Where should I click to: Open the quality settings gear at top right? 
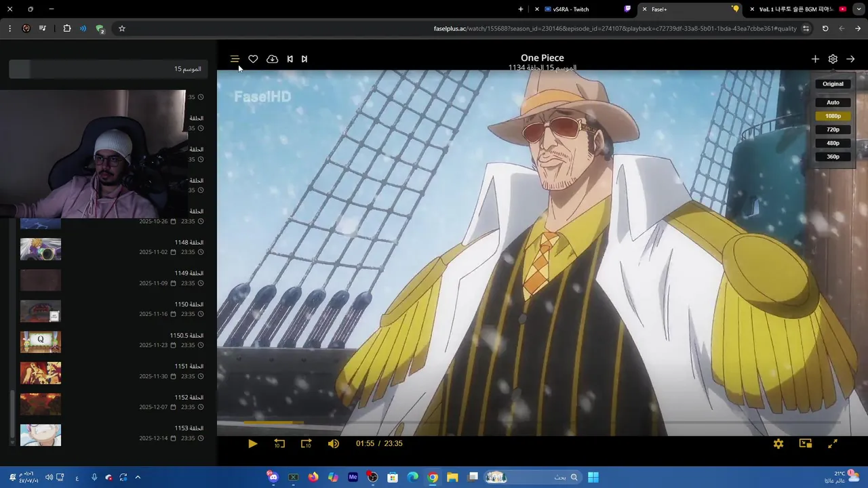(833, 59)
